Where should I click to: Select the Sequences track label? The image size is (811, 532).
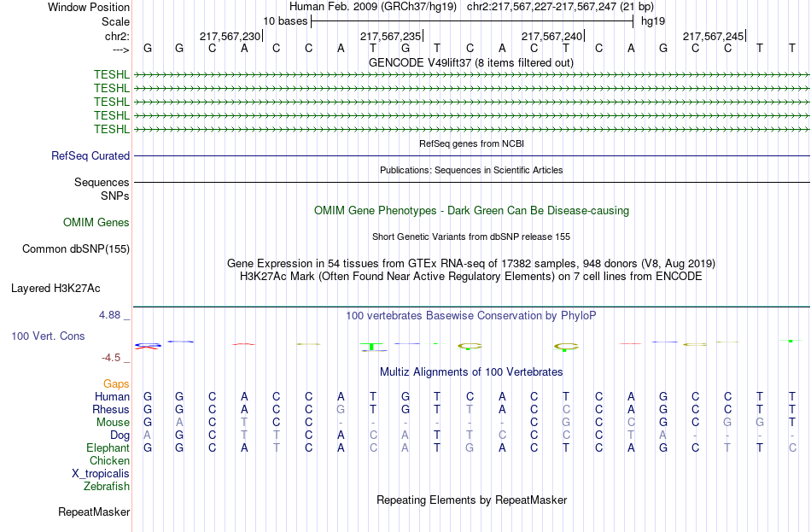(102, 182)
